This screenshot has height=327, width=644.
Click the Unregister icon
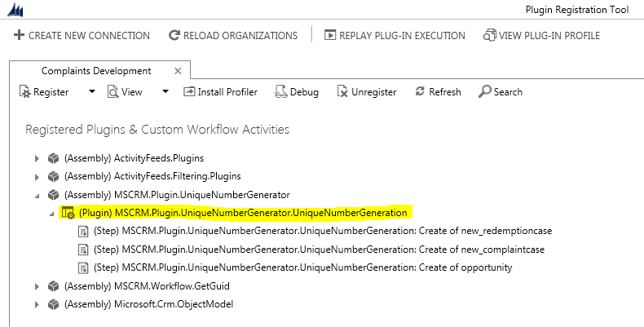pyautogui.click(x=342, y=91)
